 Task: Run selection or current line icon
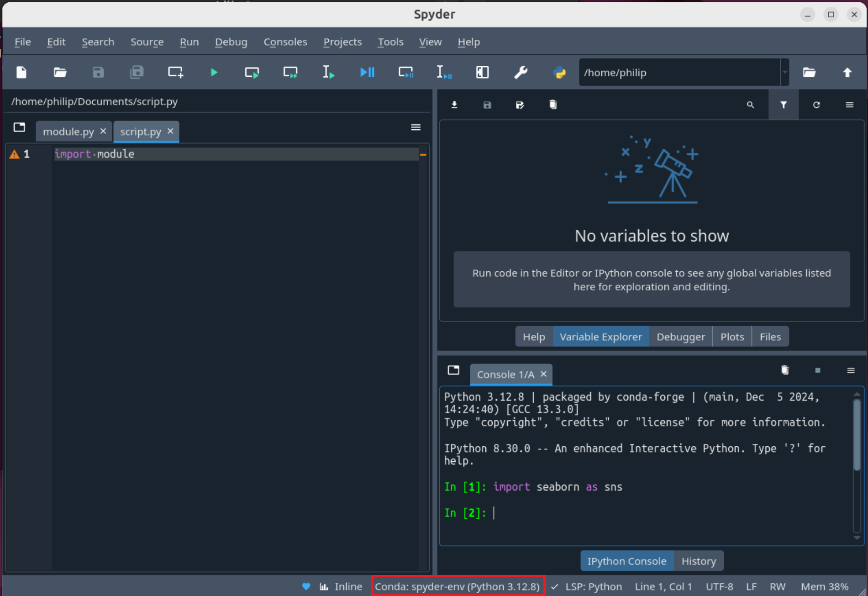click(x=329, y=72)
